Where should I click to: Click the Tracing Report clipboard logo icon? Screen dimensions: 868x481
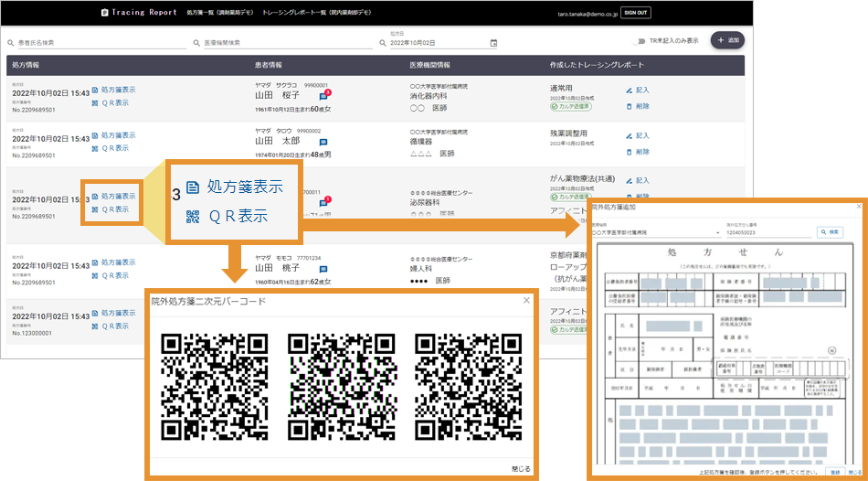click(x=104, y=12)
